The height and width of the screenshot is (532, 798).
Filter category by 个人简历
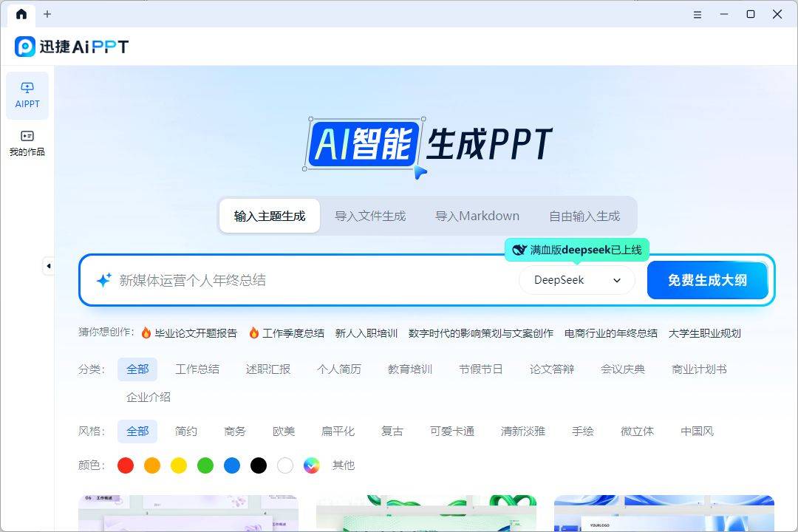[339, 369]
